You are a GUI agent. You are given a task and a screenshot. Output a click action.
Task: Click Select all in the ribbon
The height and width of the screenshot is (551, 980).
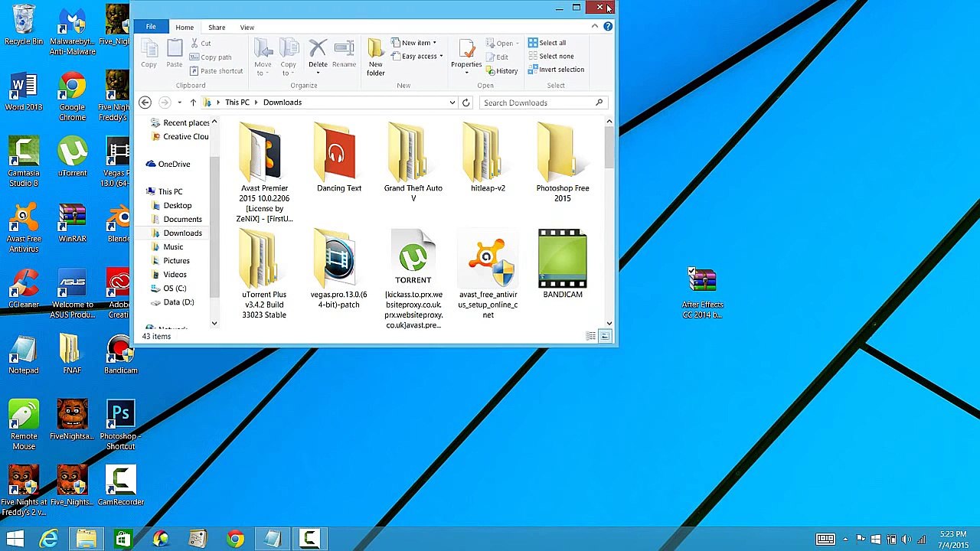tap(547, 43)
